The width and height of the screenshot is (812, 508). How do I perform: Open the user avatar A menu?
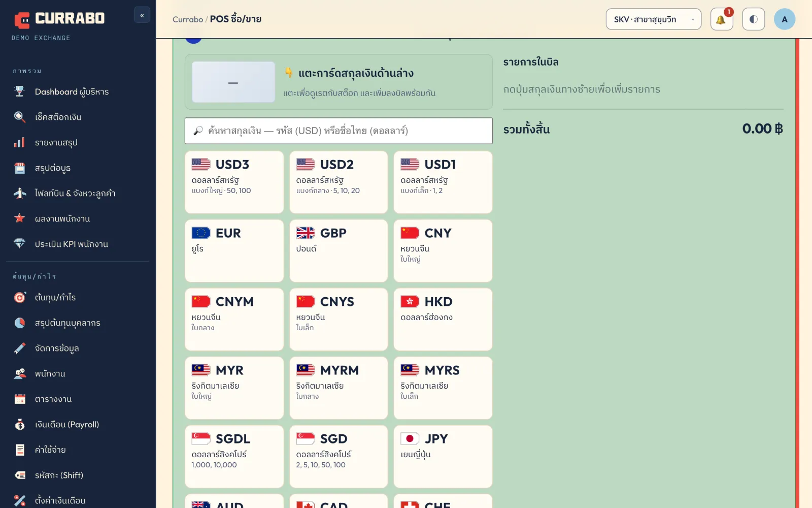click(785, 19)
